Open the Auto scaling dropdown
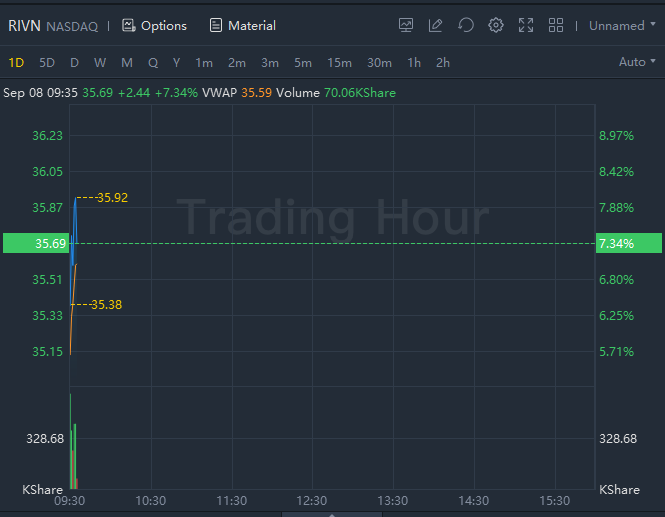Viewport: 665px width, 517px height. coord(637,62)
